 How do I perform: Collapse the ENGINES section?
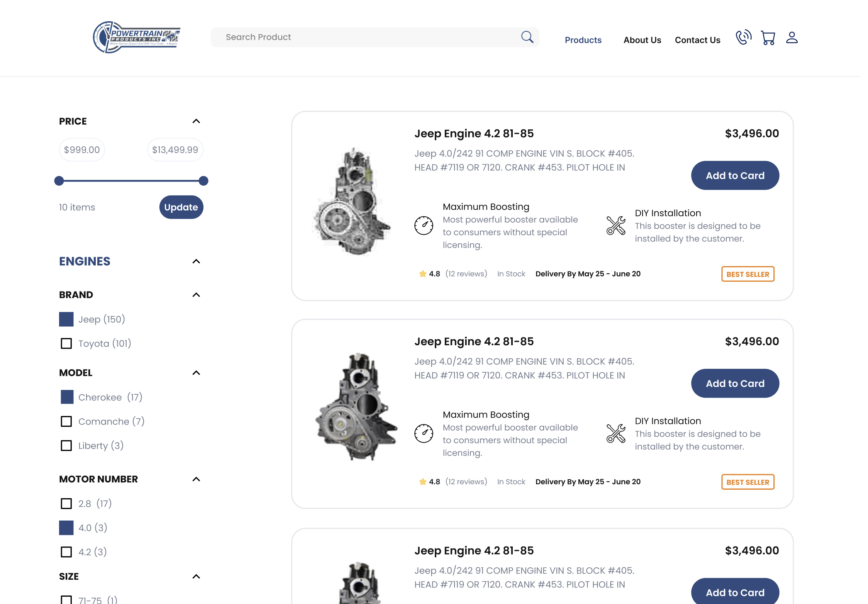point(196,261)
